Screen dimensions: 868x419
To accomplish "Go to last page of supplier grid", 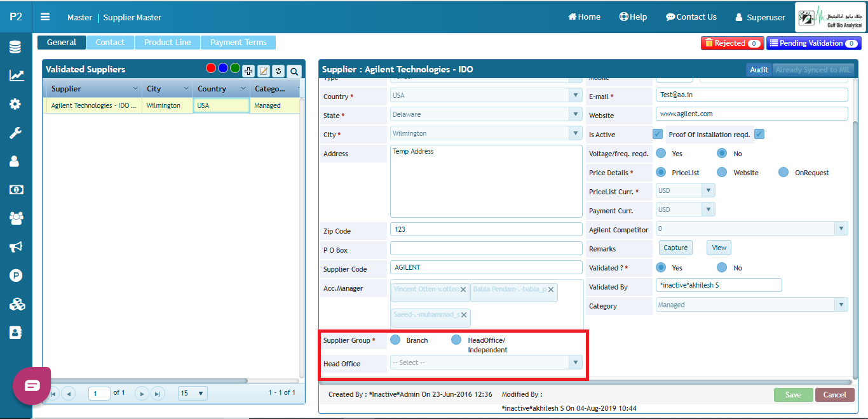I will pyautogui.click(x=158, y=394).
